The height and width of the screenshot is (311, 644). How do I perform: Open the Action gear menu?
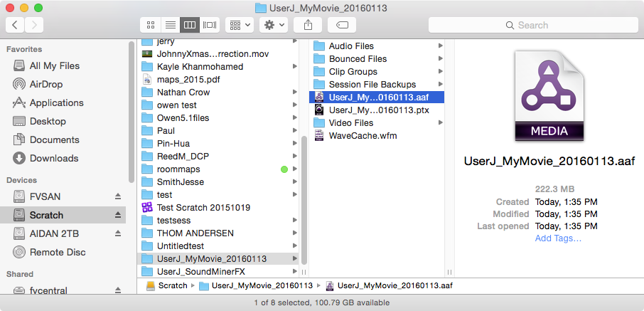click(x=274, y=25)
